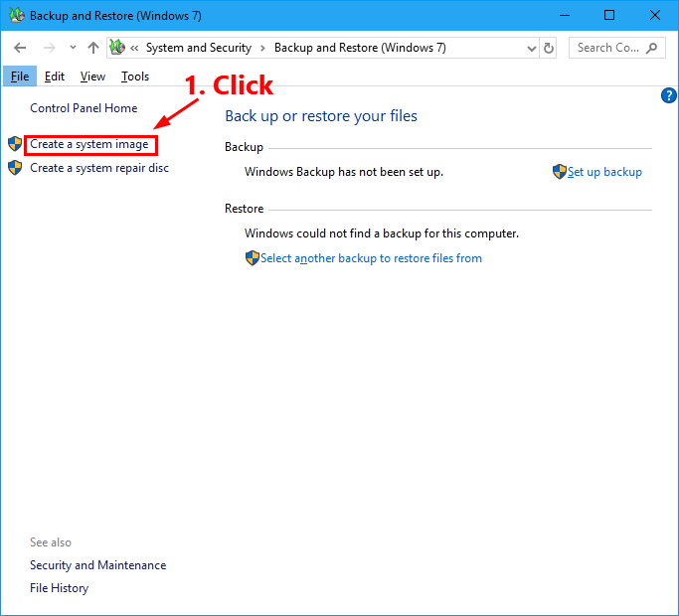Maximize the Backup and Restore window
This screenshot has height=616, width=679.
609,15
